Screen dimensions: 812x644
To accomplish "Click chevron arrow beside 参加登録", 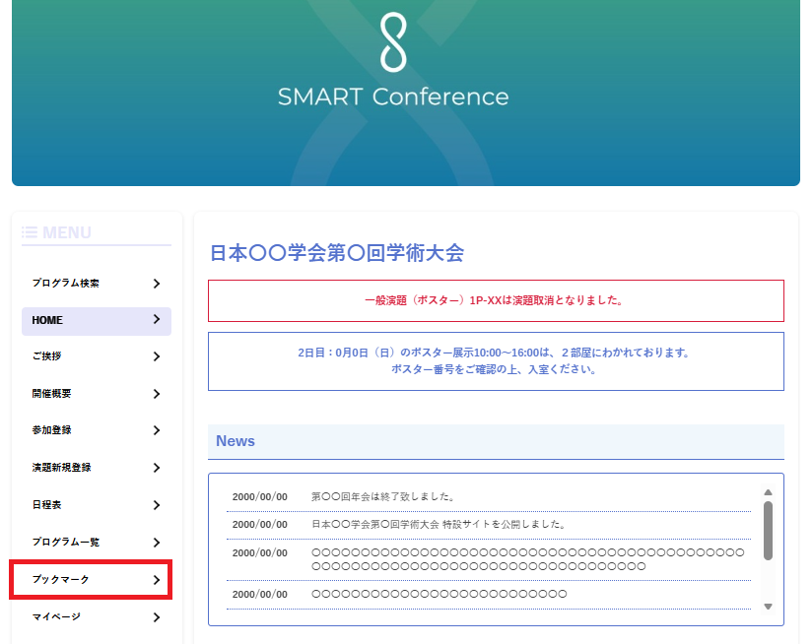I will (157, 430).
